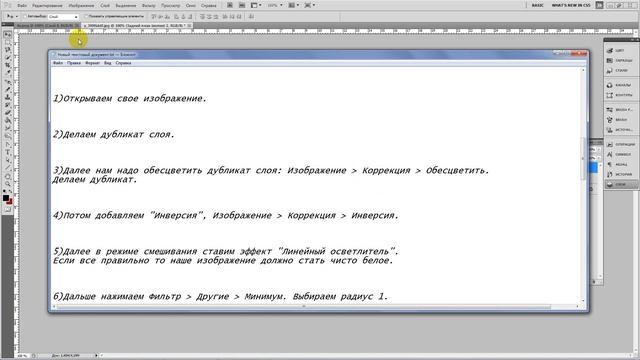Toggle the Show Transform Controls checkbox
Screen dimensions: 640x360
(86, 17)
